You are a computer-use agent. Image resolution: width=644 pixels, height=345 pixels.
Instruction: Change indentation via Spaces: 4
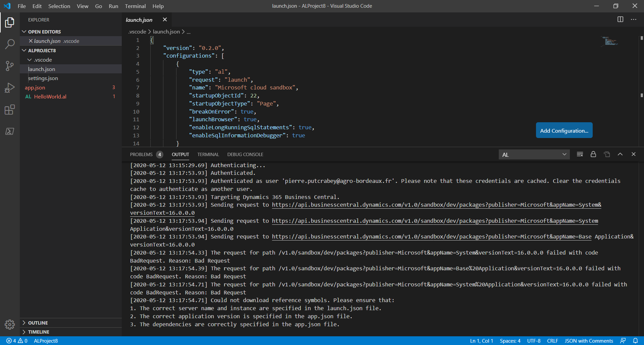click(510, 341)
